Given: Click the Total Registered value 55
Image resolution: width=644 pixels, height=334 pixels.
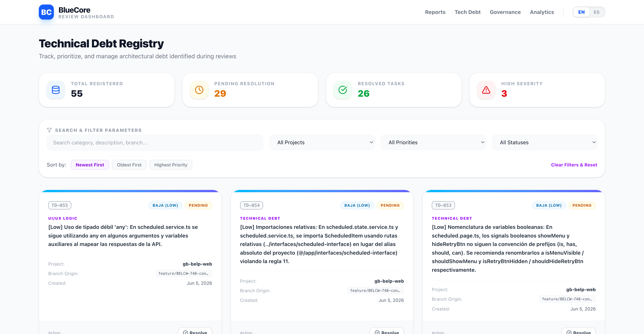Looking at the screenshot, I should [77, 94].
